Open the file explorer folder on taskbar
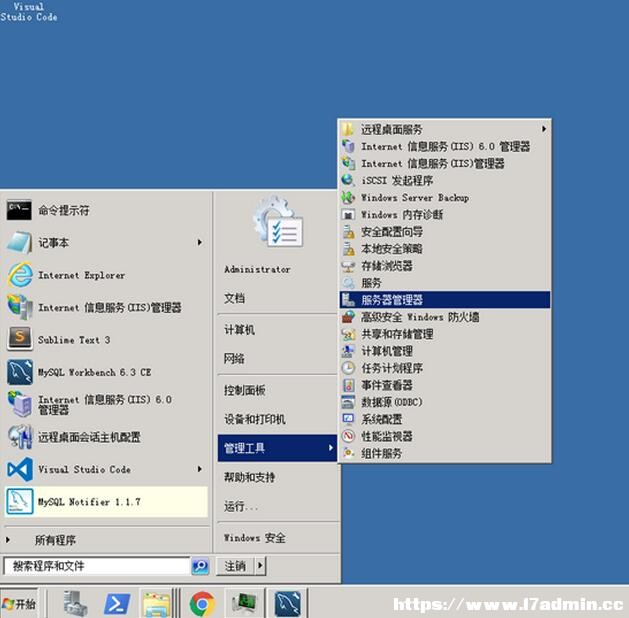This screenshot has width=629, height=618. point(156,604)
